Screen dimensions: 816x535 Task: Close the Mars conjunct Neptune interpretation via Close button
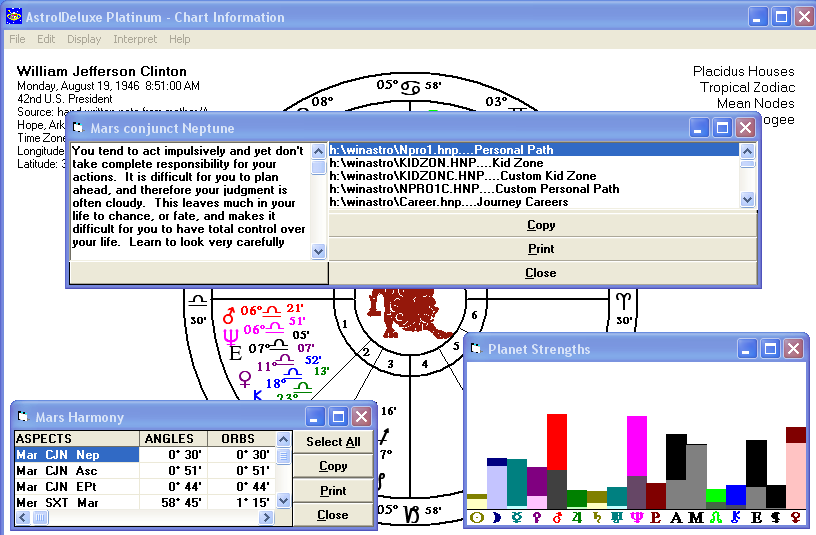pos(542,273)
